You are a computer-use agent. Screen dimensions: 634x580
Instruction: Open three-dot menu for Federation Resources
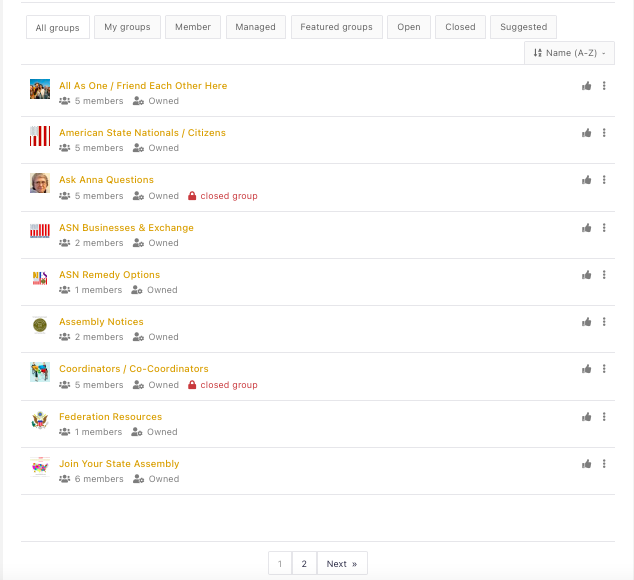pos(604,417)
